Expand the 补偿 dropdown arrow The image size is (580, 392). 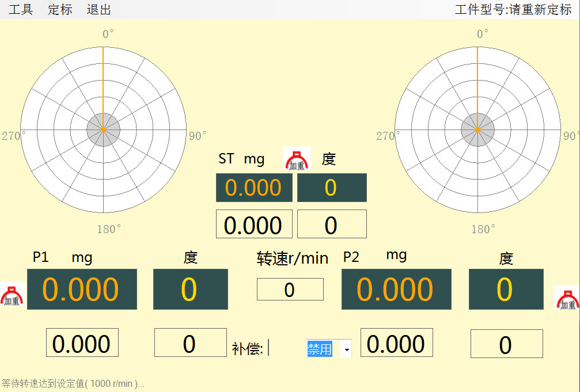tap(346, 349)
